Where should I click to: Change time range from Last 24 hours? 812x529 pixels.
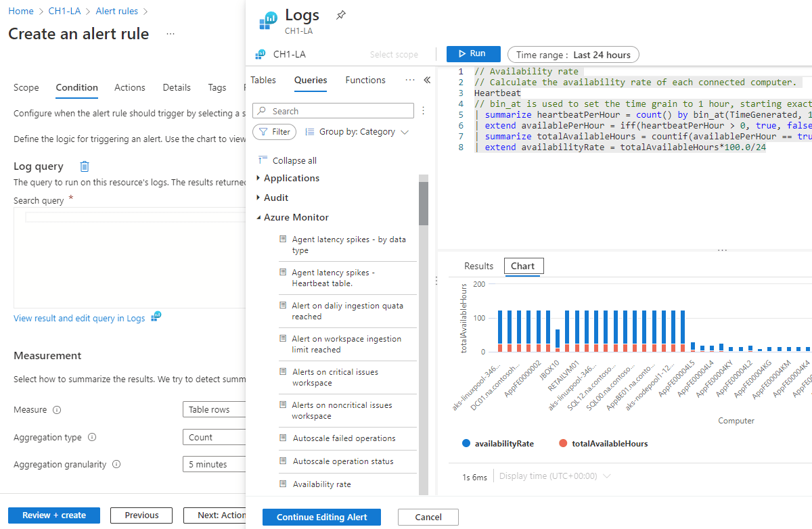(573, 55)
